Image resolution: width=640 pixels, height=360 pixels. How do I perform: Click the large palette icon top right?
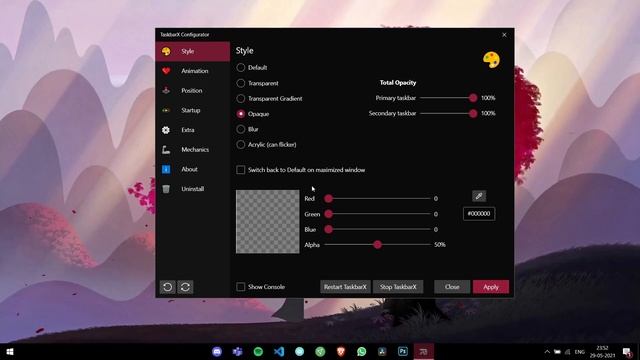coord(491,60)
